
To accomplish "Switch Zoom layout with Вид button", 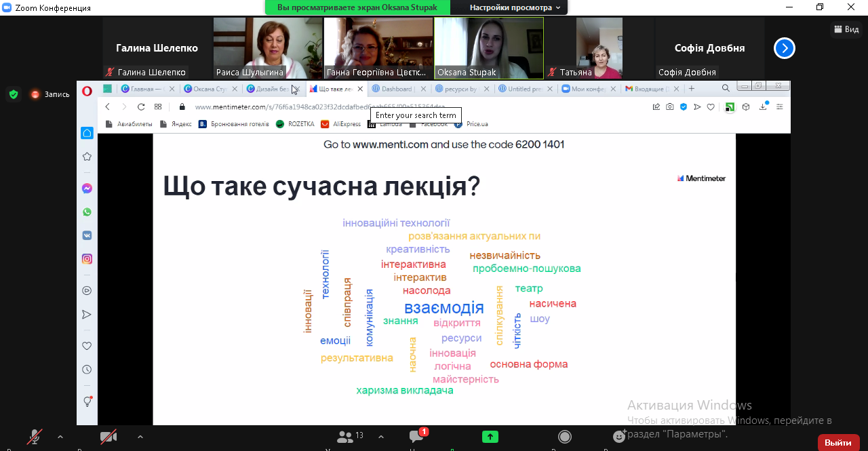I will [x=846, y=29].
